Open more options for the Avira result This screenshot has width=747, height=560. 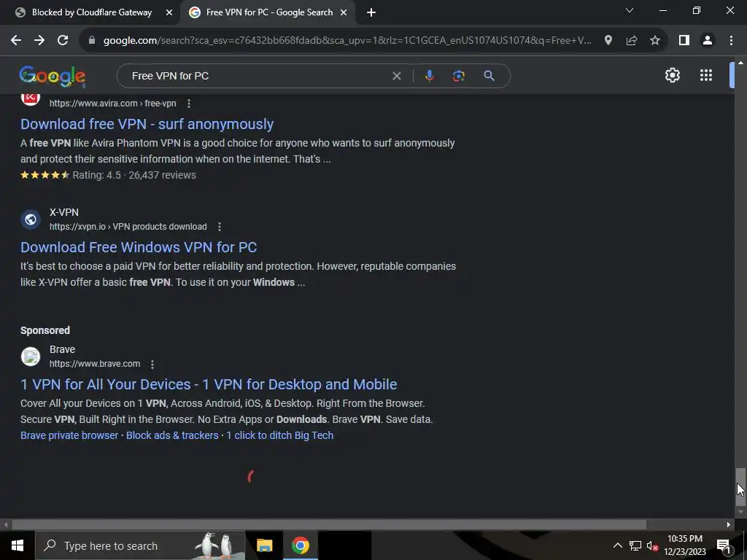(x=189, y=104)
